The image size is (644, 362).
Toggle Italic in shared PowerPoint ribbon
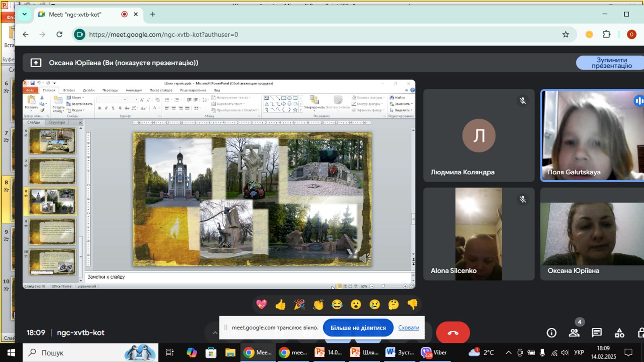tap(106, 108)
